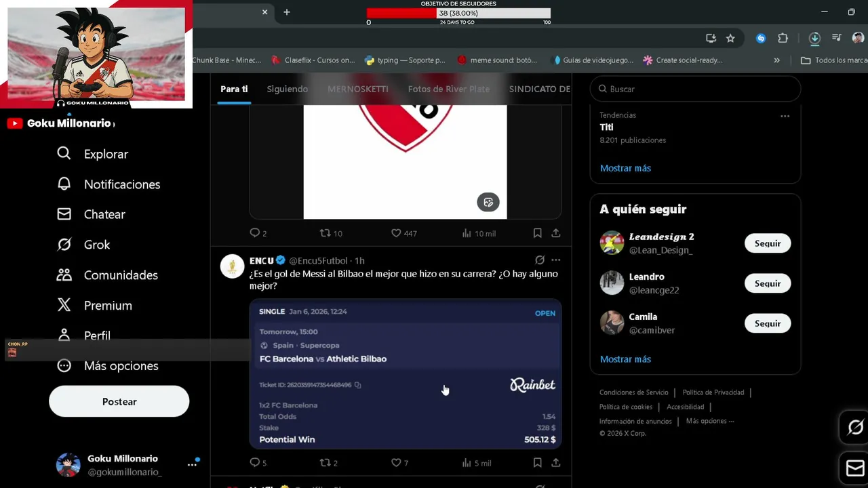Click the Buscar search field
Image resolution: width=868 pixels, height=488 pixels.
tap(695, 89)
